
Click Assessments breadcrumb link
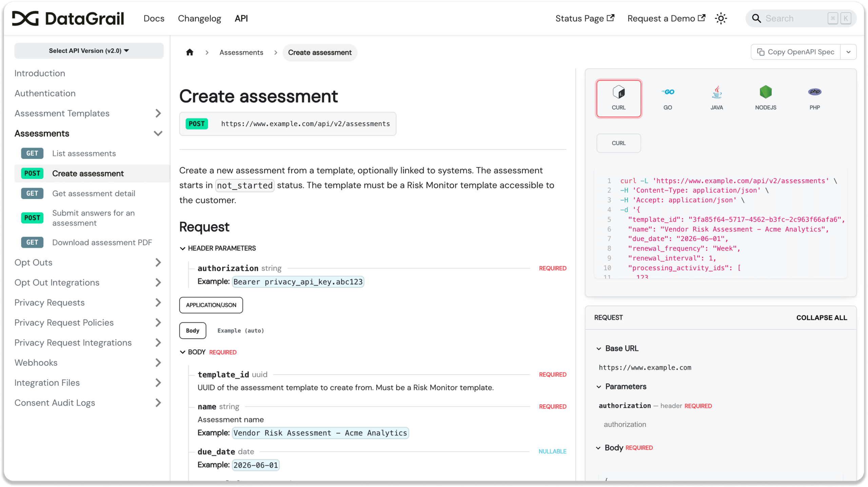241,52
